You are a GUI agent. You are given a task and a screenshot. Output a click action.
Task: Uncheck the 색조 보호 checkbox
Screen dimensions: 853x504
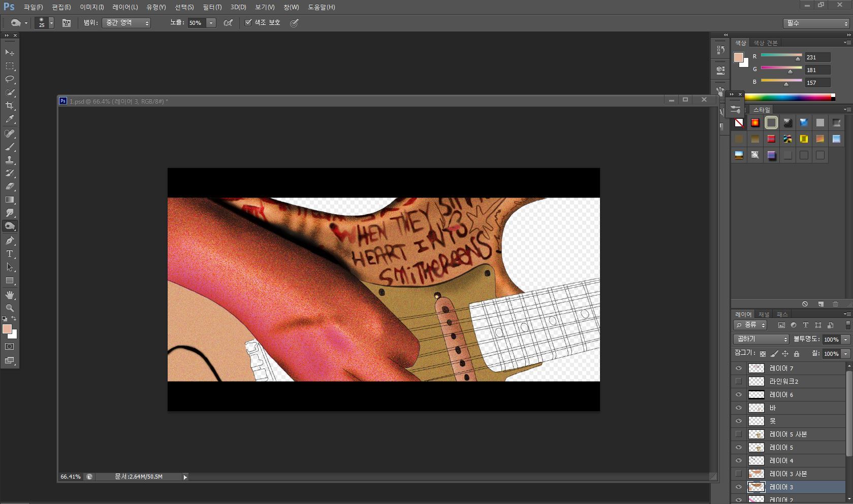248,22
